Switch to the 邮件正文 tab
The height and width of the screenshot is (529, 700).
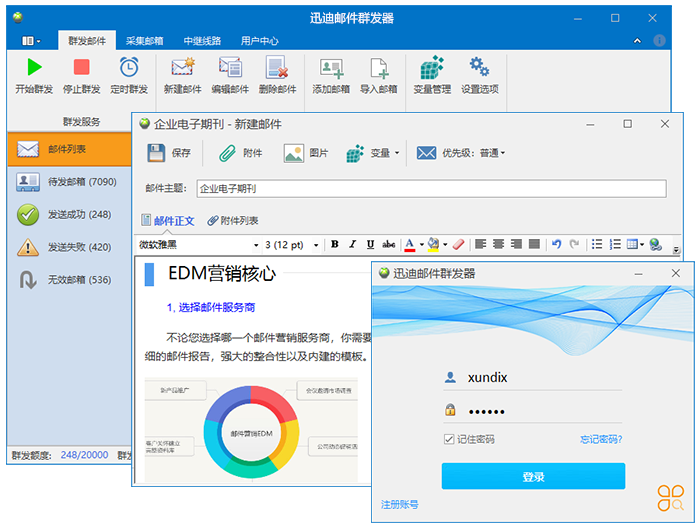(168, 221)
